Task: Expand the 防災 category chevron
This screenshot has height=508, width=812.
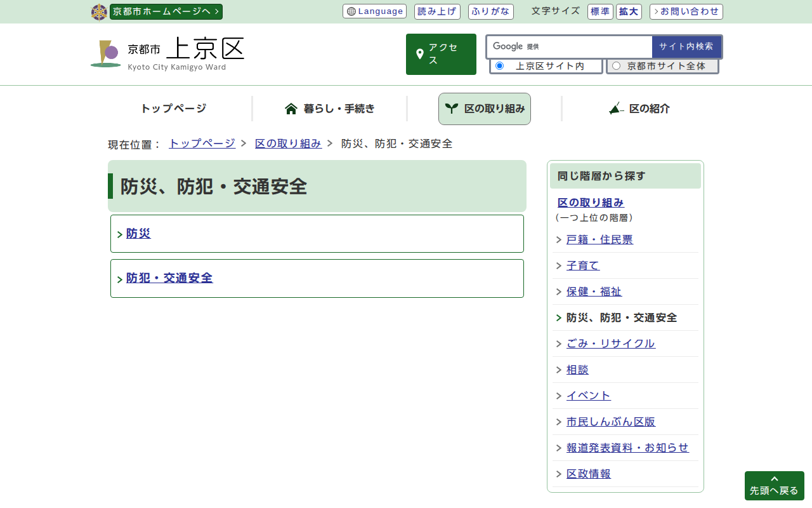Action: [x=120, y=235]
